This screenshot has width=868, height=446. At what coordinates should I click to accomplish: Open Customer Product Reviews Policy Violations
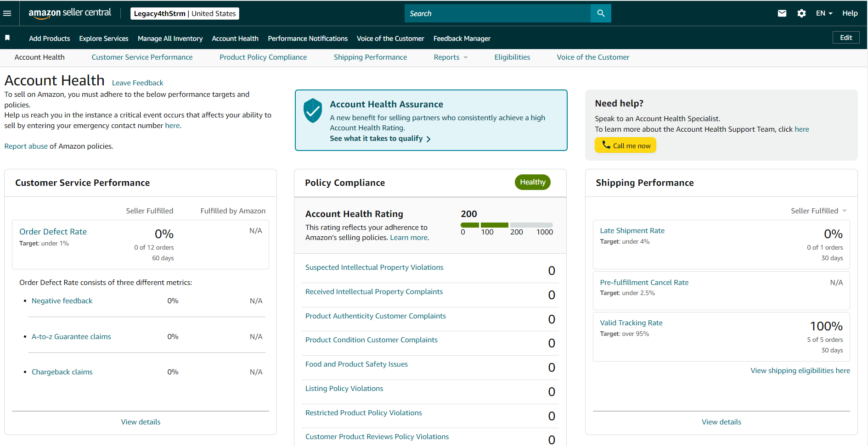point(377,437)
